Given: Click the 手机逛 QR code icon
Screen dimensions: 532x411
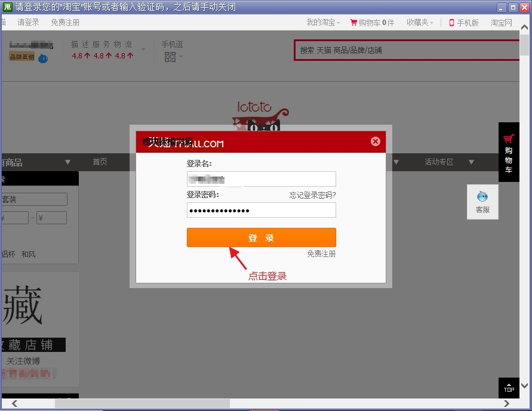Looking at the screenshot, I should click(170, 57).
